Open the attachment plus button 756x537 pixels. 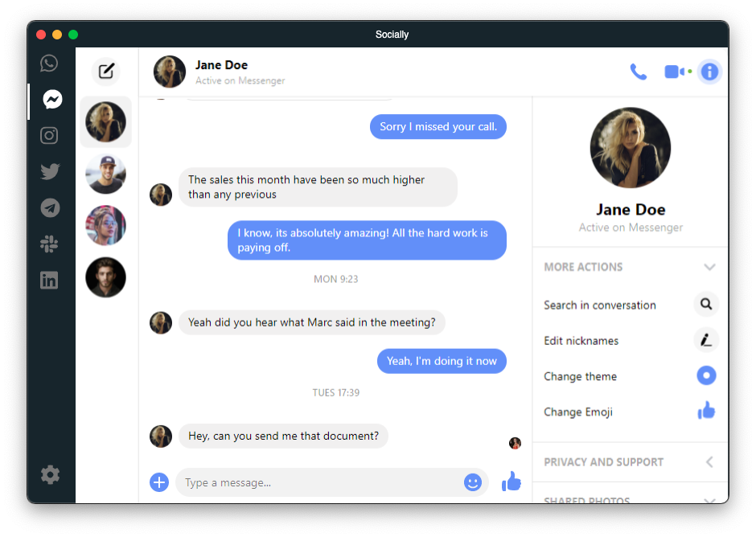[x=159, y=482]
